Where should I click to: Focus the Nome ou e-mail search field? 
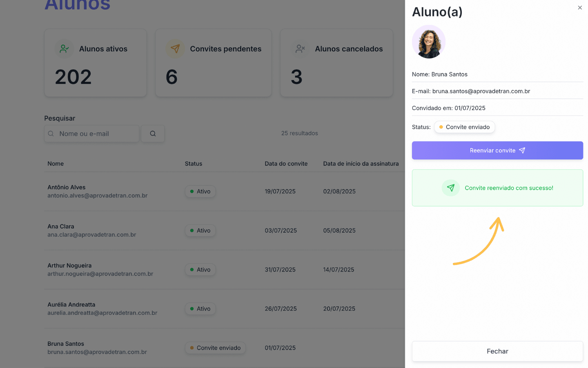click(x=92, y=134)
